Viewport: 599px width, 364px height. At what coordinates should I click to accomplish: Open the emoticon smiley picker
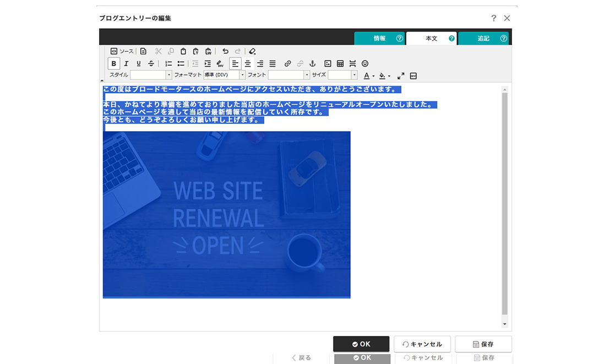coord(365,64)
